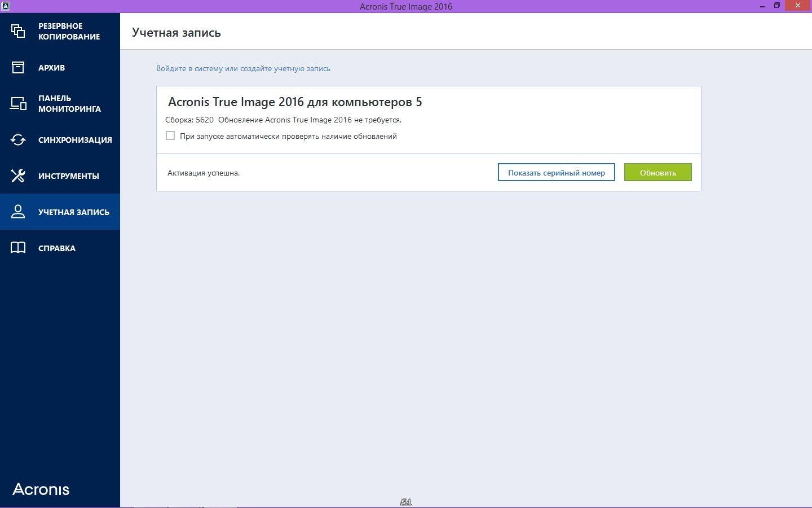The image size is (812, 508).
Task: Click the 'Сборка: 5620' build text
Action: tap(189, 120)
